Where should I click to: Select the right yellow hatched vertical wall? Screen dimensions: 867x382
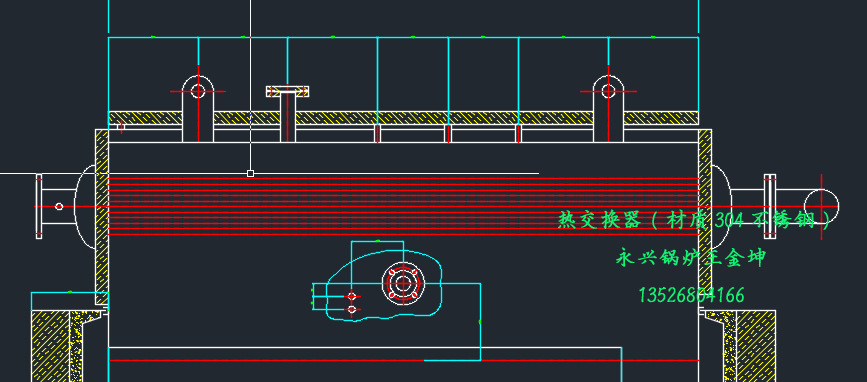pos(705,217)
